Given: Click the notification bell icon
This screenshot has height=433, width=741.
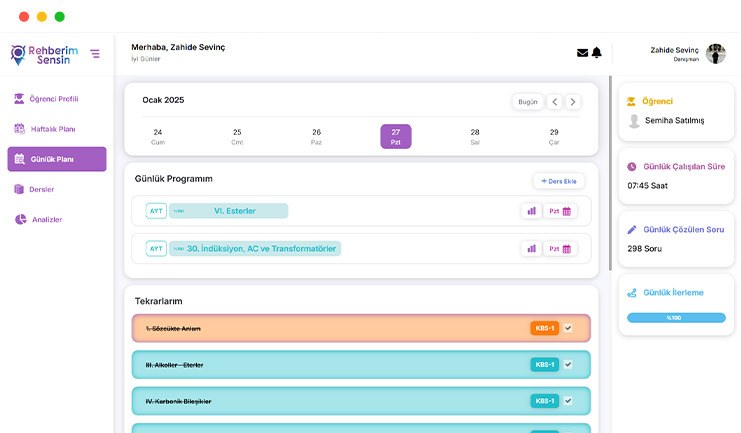Looking at the screenshot, I should pos(597,53).
